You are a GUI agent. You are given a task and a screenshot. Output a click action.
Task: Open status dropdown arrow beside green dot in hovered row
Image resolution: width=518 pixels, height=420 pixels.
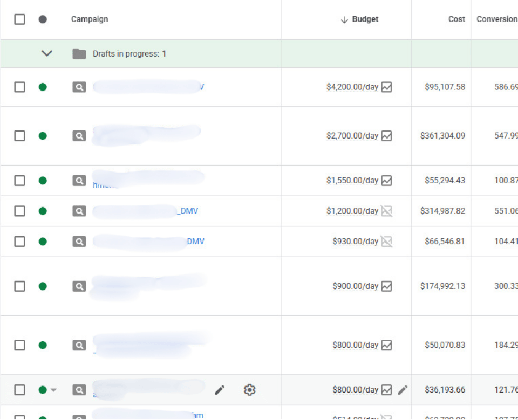(53, 390)
